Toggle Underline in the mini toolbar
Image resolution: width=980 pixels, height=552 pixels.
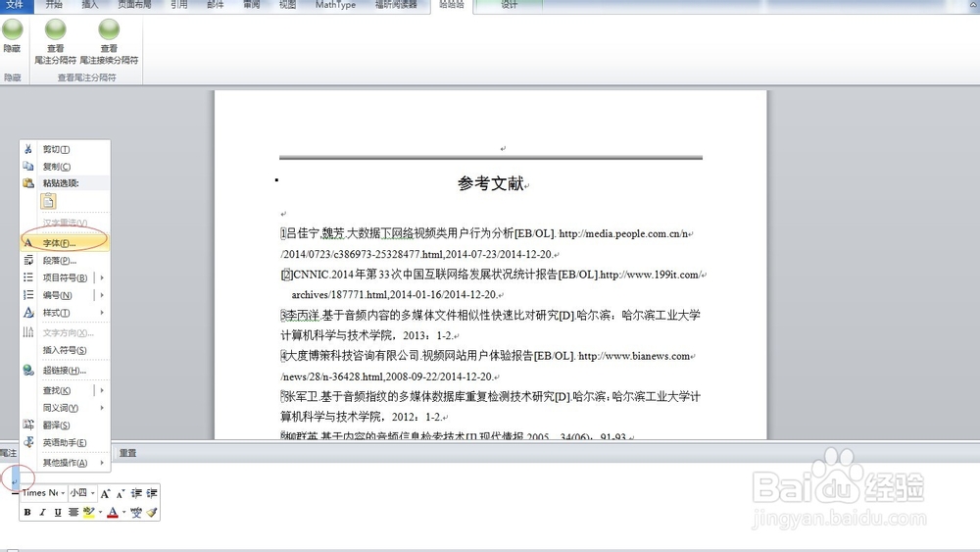[x=58, y=512]
